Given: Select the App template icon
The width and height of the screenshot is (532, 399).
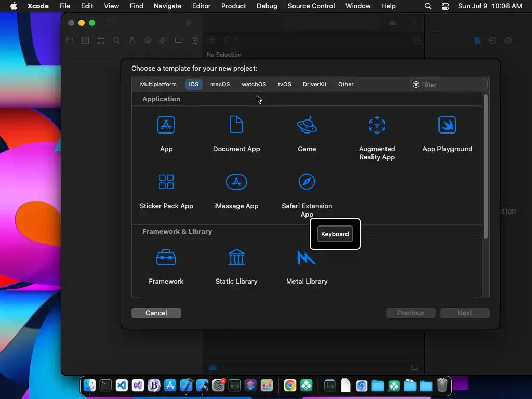Looking at the screenshot, I should coord(166,125).
